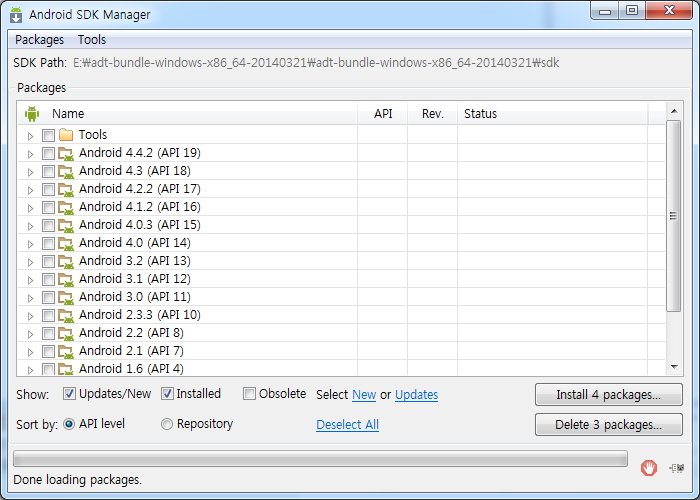
Task: Expand the Android 2.2 (API 8) node
Action: pos(30,334)
